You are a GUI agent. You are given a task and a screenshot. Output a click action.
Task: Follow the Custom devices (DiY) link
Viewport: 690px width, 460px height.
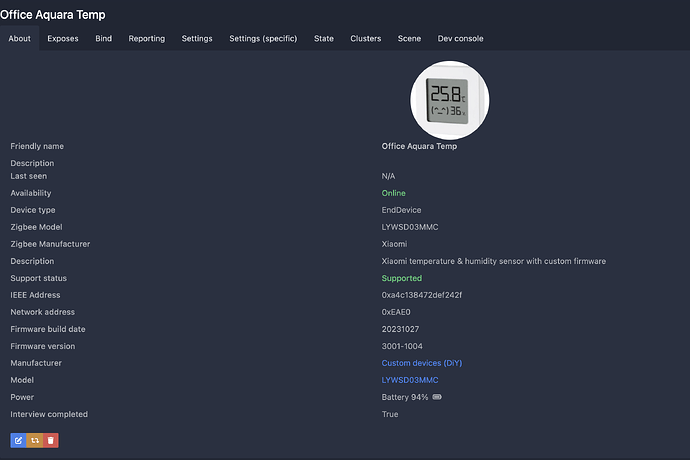(x=421, y=363)
